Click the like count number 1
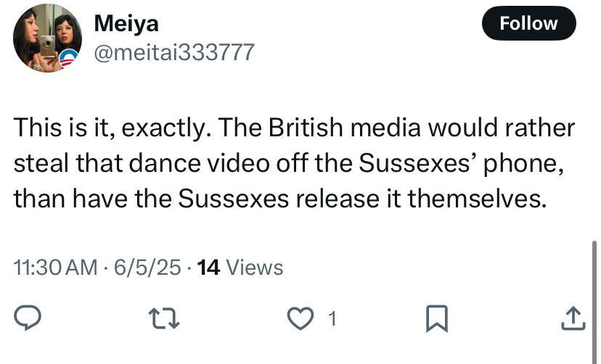The width and height of the screenshot is (601, 364). tap(332, 318)
